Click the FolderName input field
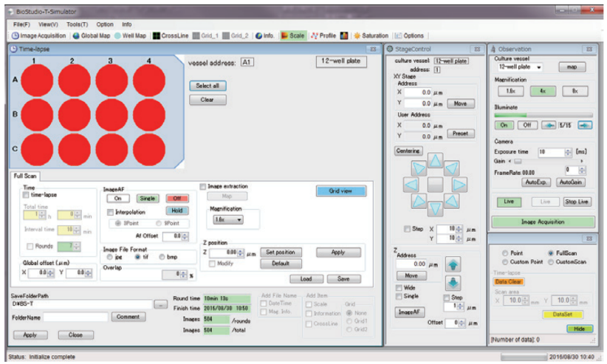 tap(75, 317)
